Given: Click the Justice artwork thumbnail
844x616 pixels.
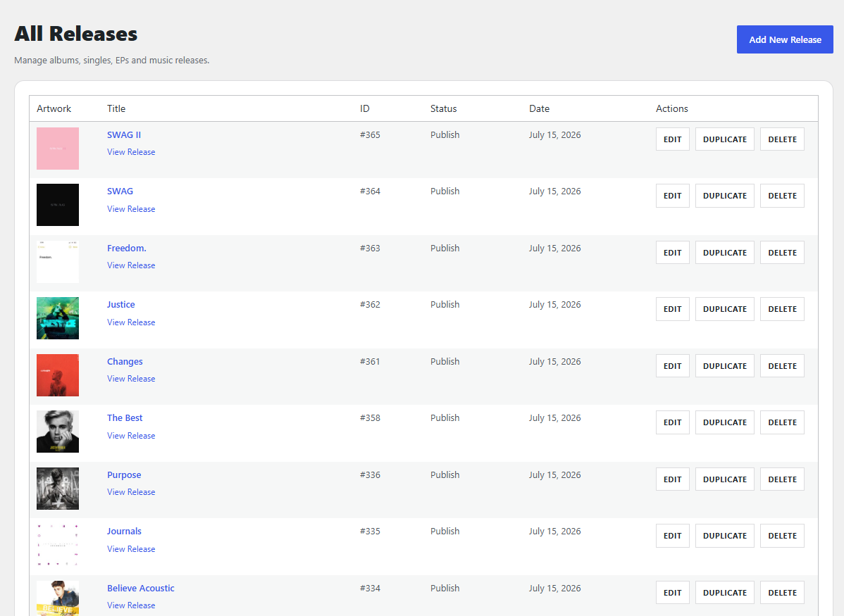Looking at the screenshot, I should point(58,318).
